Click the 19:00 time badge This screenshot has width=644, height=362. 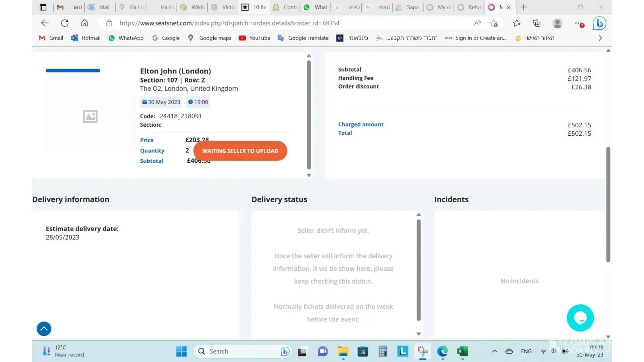coord(198,102)
